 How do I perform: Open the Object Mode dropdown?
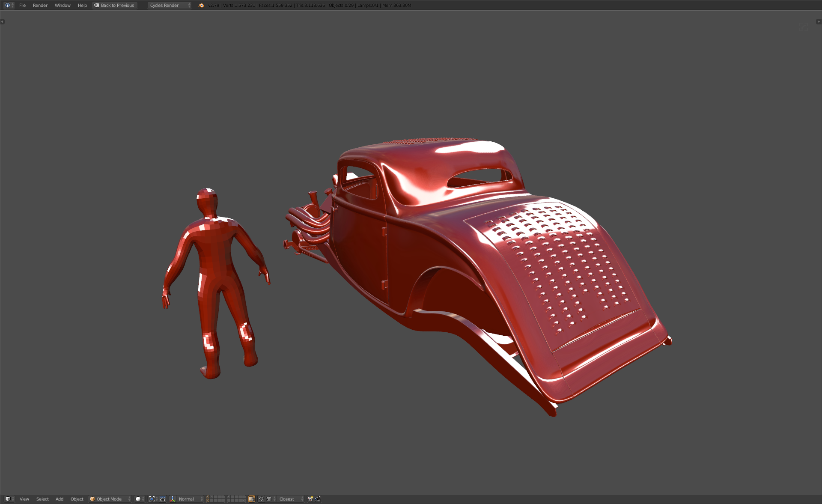[x=110, y=499]
